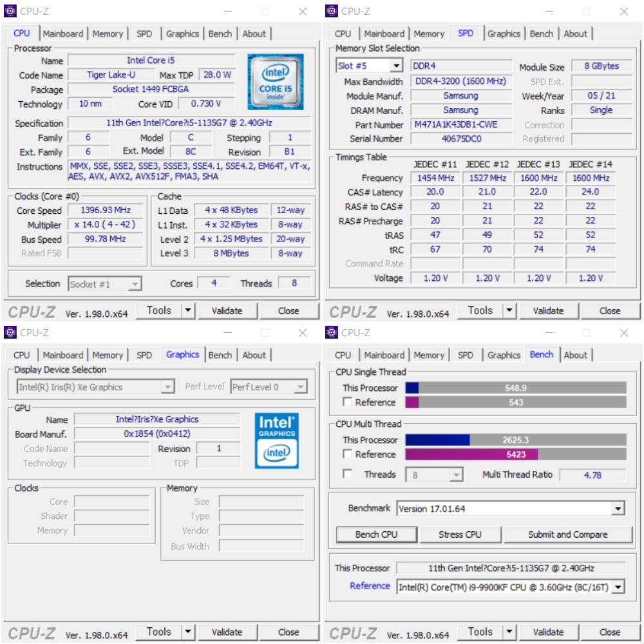Expand the Tools dropdown arrow in the CPU window
The width and height of the screenshot is (644, 644).
(x=187, y=310)
